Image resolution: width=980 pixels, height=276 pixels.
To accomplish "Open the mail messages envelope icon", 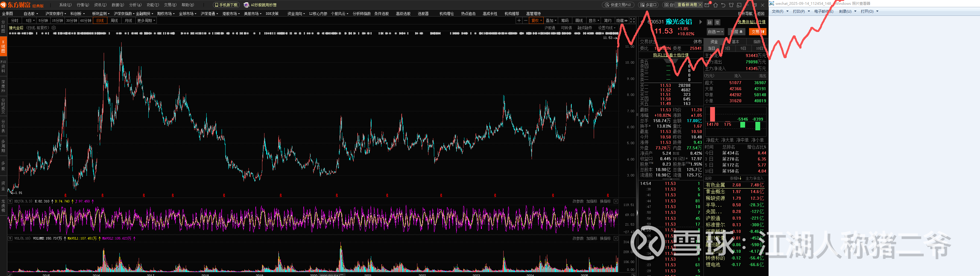I will point(707,5).
